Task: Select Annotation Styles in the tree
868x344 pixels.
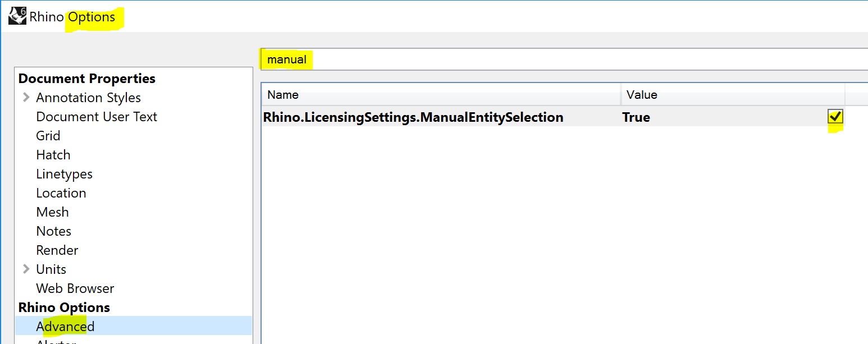Action: 88,98
